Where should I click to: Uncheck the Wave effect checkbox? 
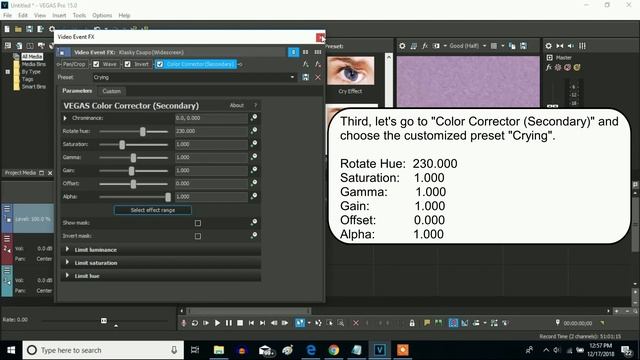(x=96, y=64)
